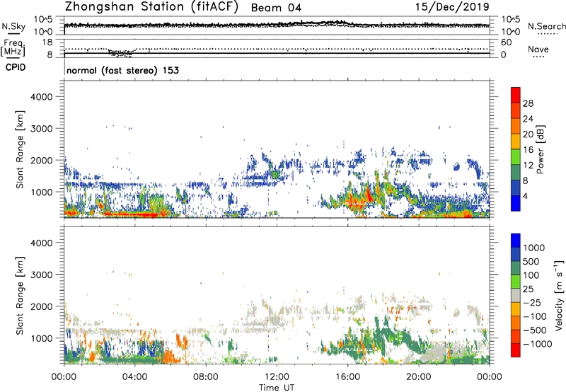Select the -500 value on the velocity colorbar
Image resolution: width=566 pixels, height=392 pixels.
point(535,330)
